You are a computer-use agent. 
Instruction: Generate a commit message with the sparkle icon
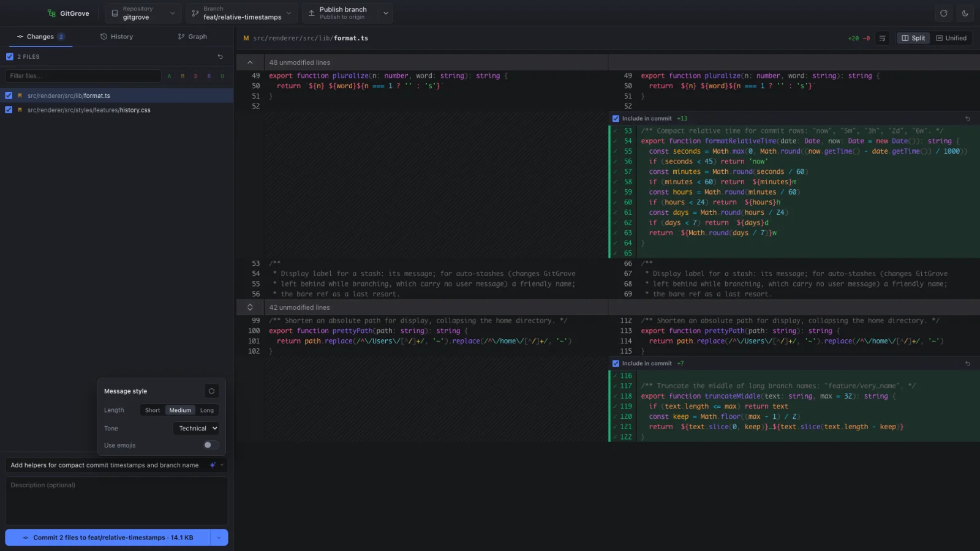pyautogui.click(x=213, y=465)
